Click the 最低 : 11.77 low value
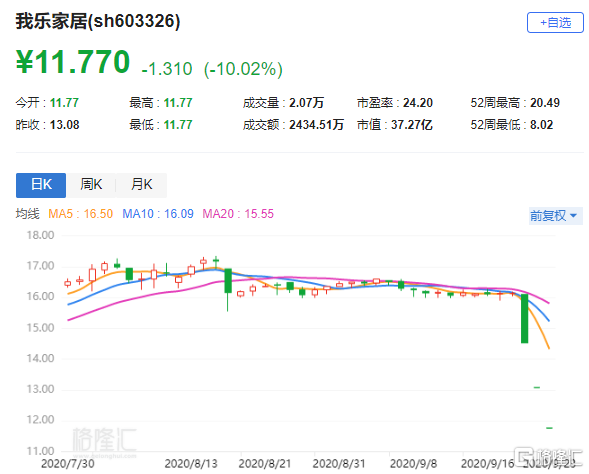The height and width of the screenshot is (474, 589). [161, 125]
